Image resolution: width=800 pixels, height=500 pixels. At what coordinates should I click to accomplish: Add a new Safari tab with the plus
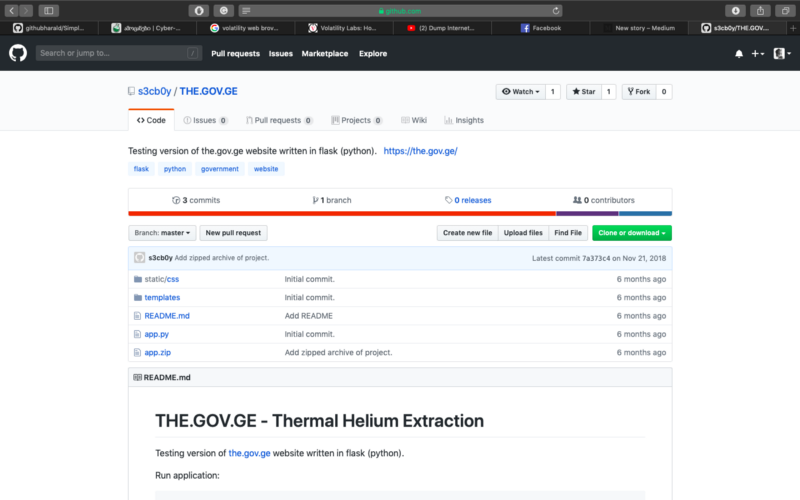(793, 28)
